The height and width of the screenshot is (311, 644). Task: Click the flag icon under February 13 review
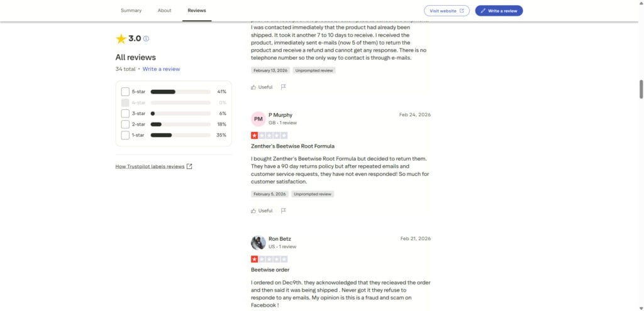pyautogui.click(x=284, y=87)
